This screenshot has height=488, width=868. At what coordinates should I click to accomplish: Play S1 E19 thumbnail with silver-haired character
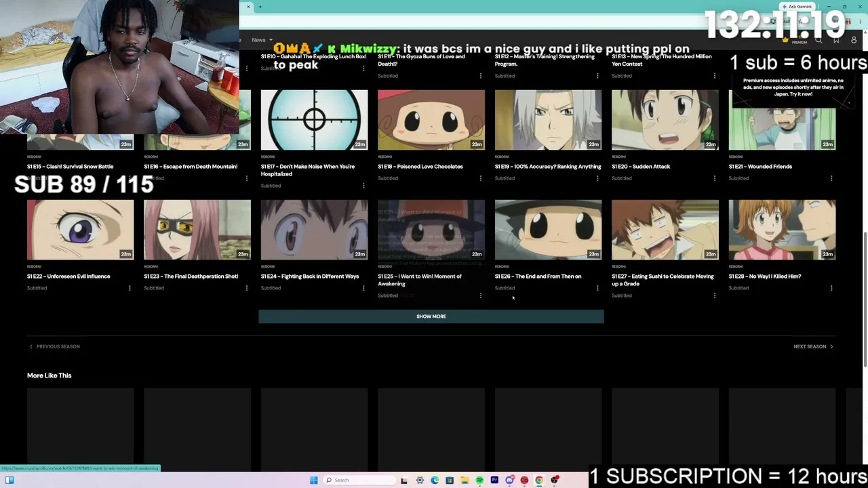(x=548, y=120)
